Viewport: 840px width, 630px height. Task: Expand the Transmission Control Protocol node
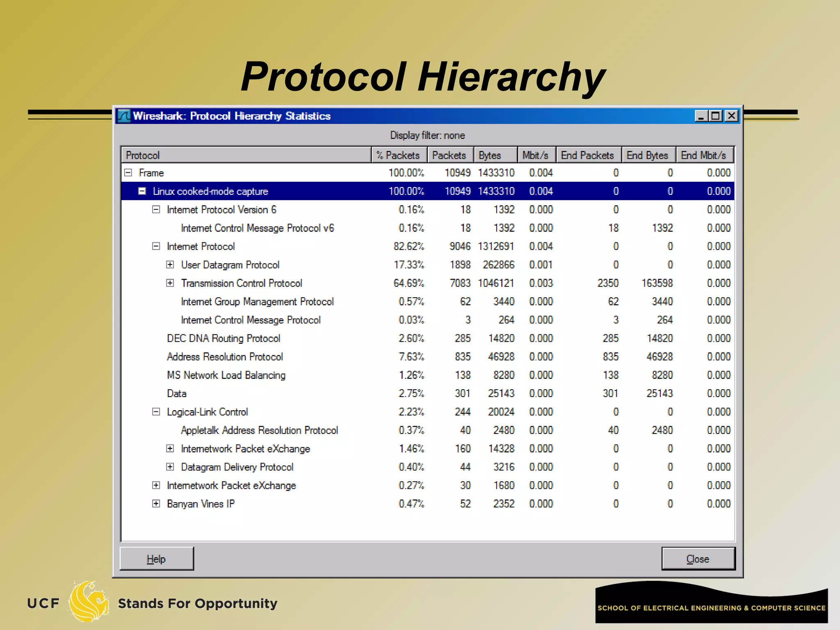point(170,283)
